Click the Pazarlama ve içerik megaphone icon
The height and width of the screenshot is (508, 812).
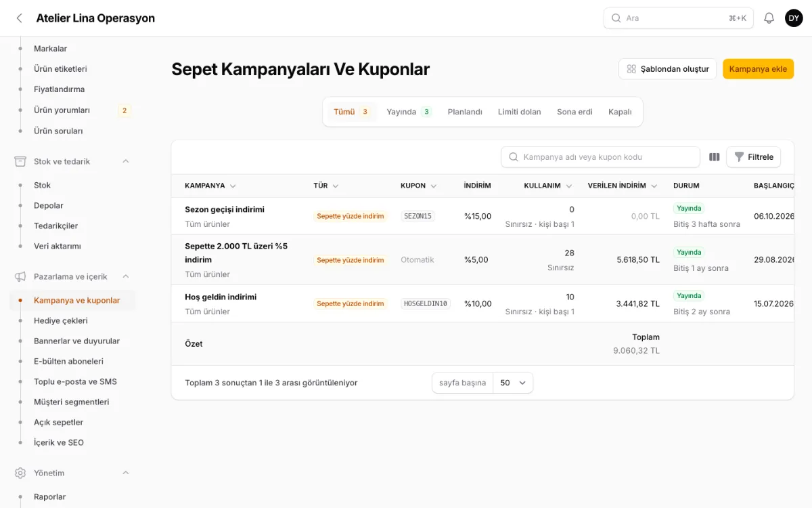[20, 276]
